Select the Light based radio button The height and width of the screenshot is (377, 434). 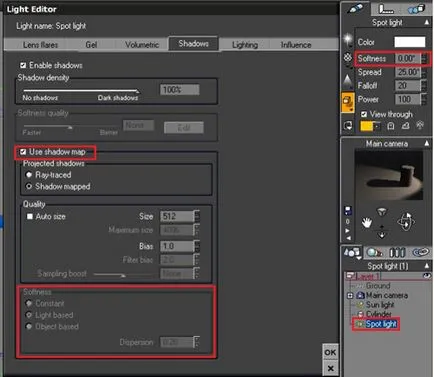(x=29, y=315)
